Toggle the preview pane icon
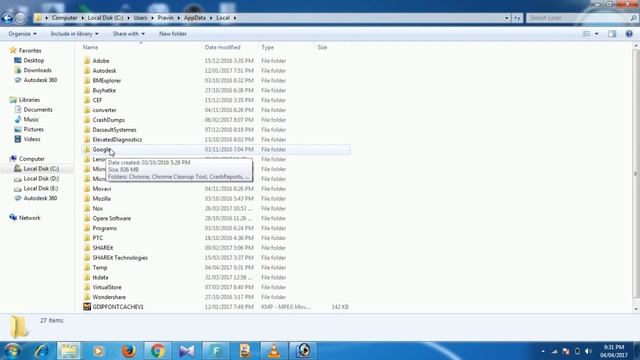The height and width of the screenshot is (360, 640). [612, 34]
